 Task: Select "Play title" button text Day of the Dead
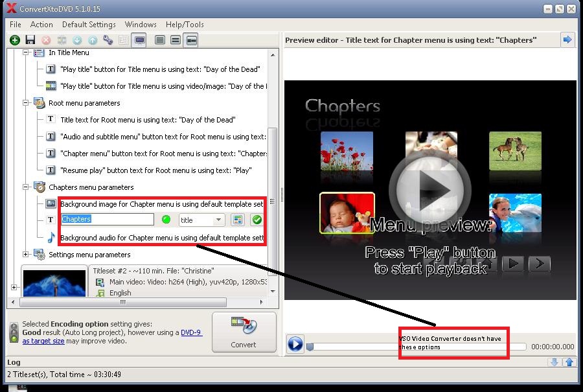pos(160,69)
